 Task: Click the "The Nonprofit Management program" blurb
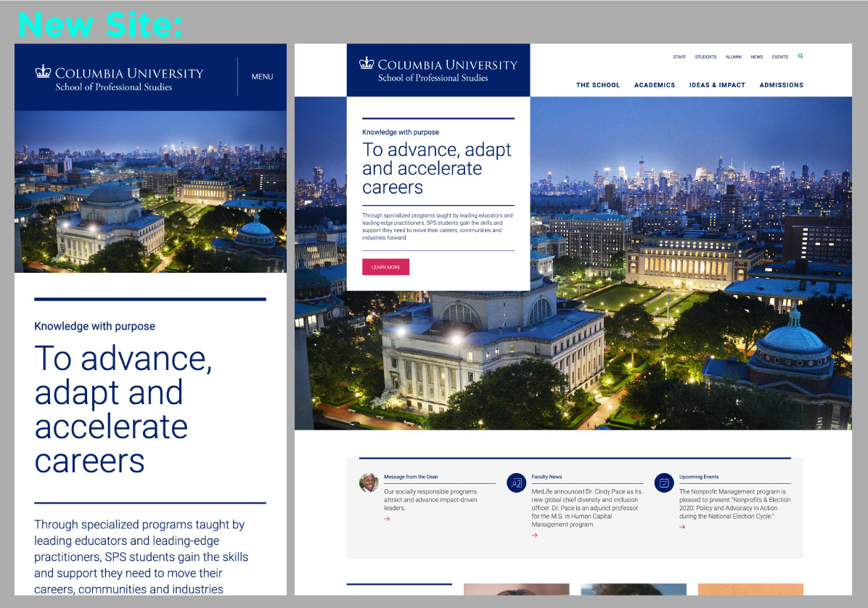[x=734, y=504]
